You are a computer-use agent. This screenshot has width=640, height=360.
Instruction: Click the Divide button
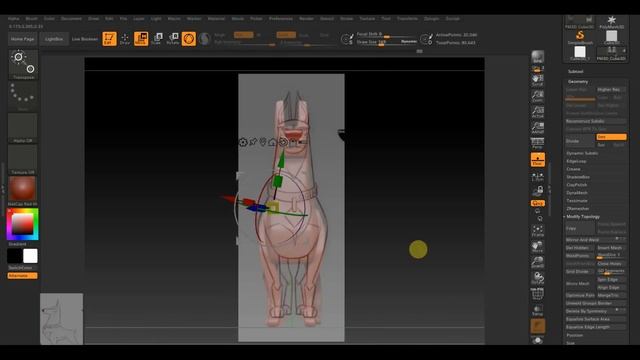[580, 141]
